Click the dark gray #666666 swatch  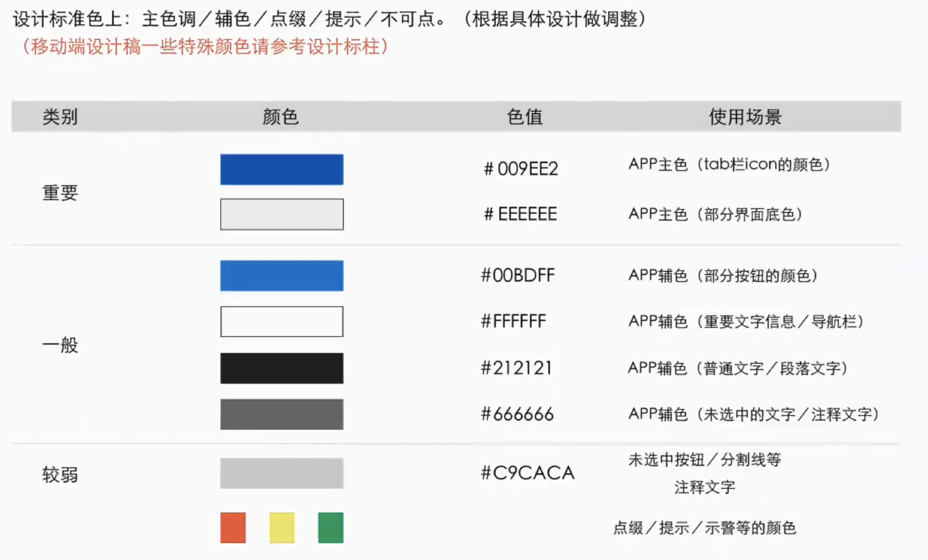281,414
